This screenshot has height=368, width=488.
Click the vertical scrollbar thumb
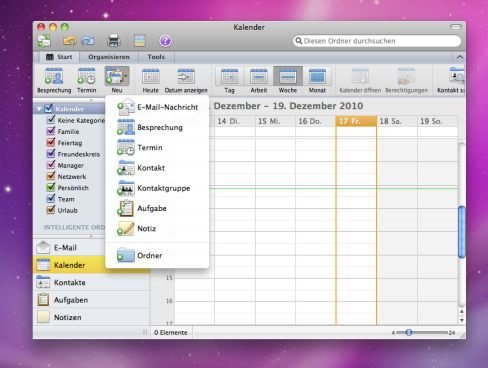click(x=462, y=232)
